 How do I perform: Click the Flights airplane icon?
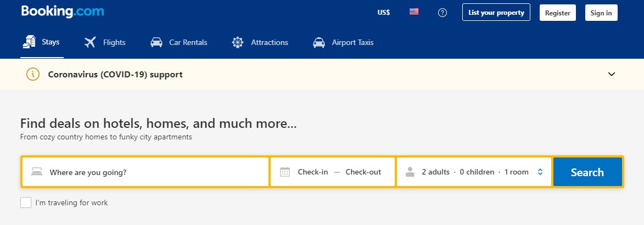[90, 42]
